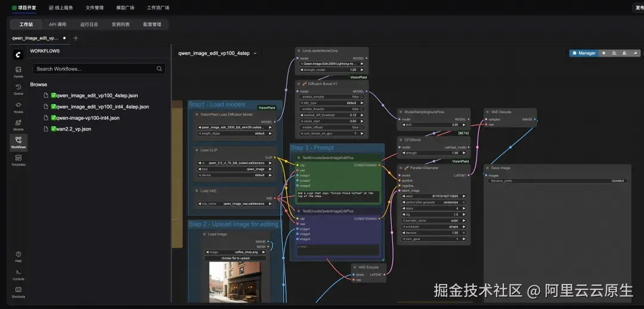The height and width of the screenshot is (309, 644).
Task: Collapse the Save Image node dot
Action: pos(487,168)
